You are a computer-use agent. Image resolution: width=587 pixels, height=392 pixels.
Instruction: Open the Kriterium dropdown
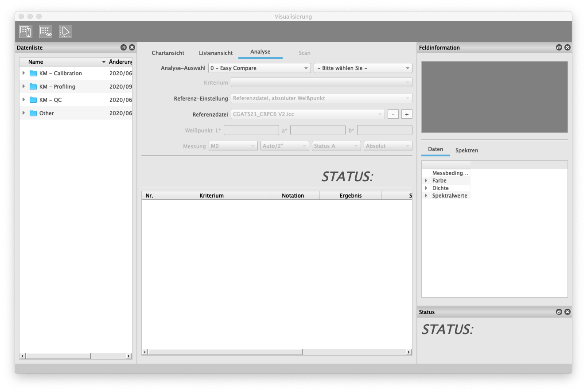321,82
